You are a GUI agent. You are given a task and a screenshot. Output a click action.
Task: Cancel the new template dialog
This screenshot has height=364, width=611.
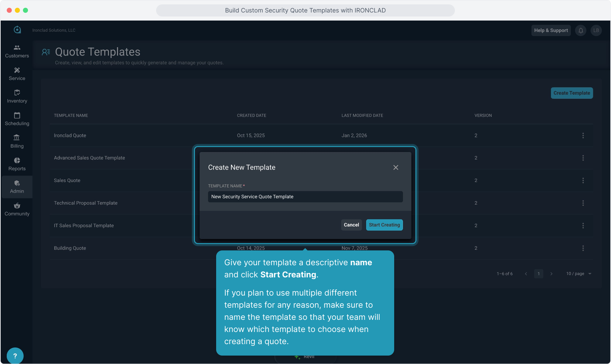click(x=351, y=225)
